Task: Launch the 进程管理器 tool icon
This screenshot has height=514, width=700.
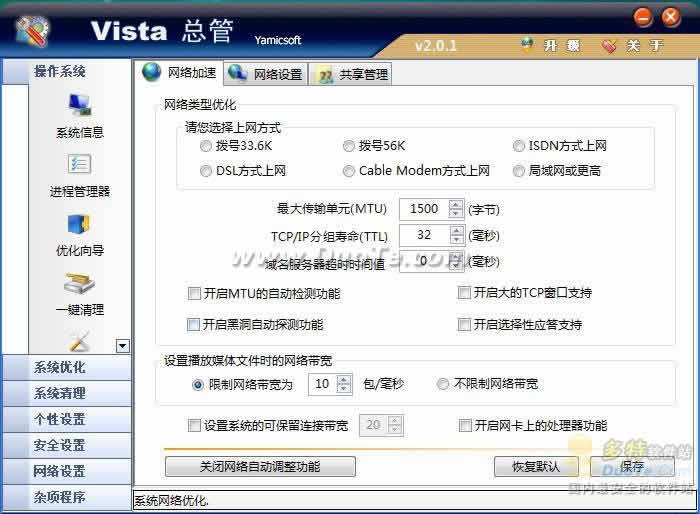Action: click(79, 164)
